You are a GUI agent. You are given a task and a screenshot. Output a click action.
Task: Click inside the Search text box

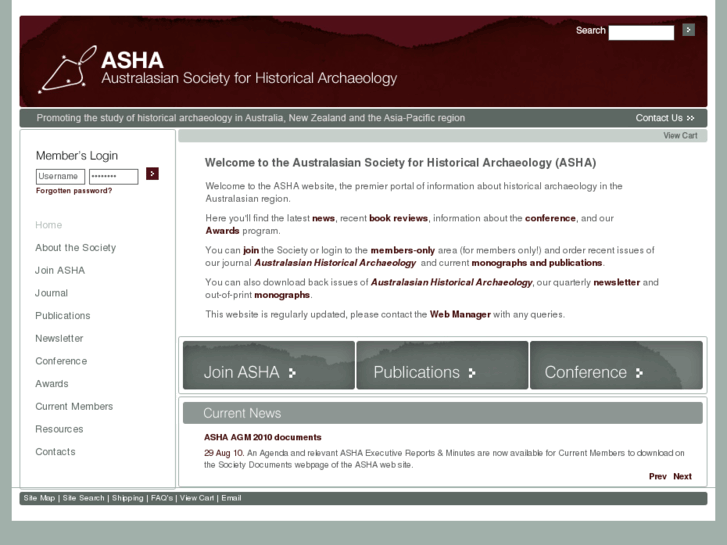point(641,32)
